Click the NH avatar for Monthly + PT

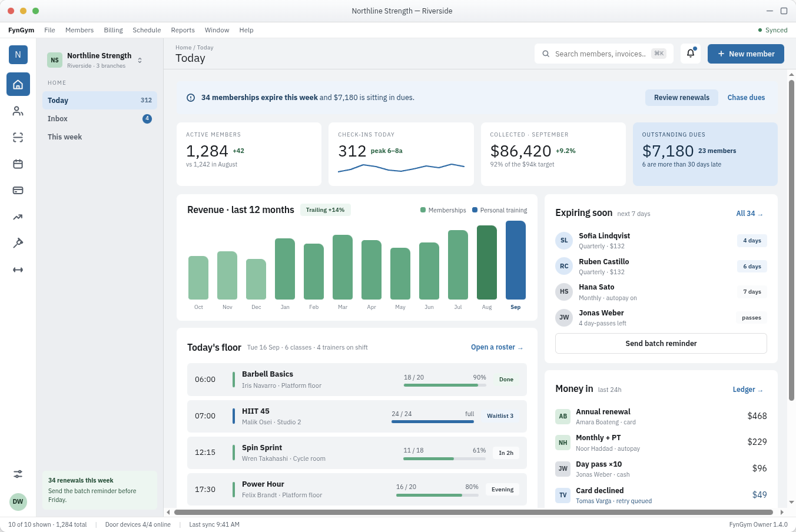pos(563,443)
